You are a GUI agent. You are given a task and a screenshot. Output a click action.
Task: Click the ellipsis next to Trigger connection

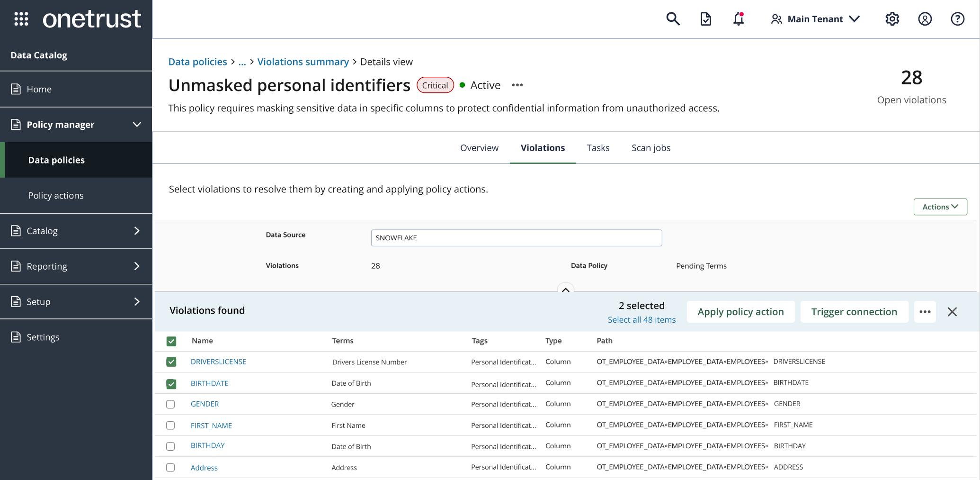(x=925, y=311)
